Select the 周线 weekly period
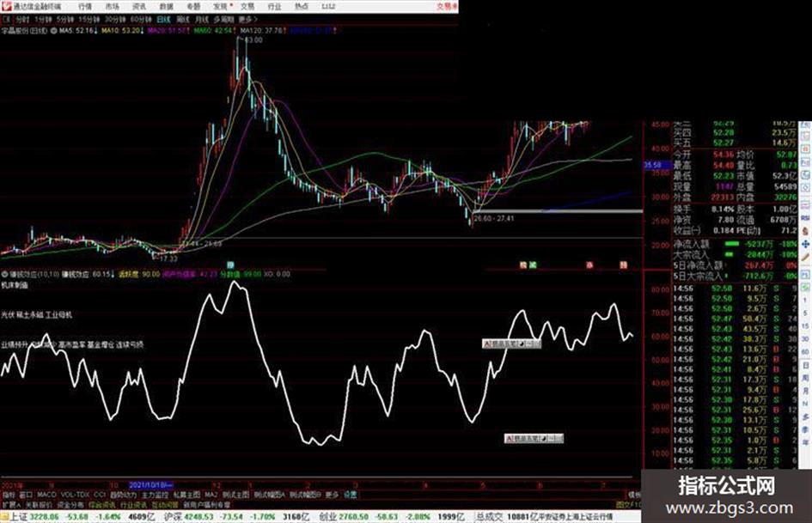The width and height of the screenshot is (812, 523). (183, 19)
